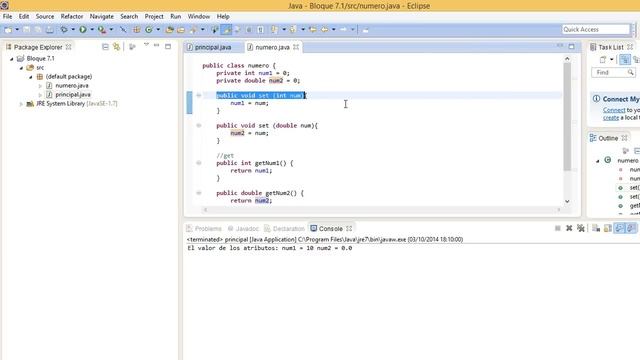
Task: Collapse numero class in Outline
Action: click(598, 161)
